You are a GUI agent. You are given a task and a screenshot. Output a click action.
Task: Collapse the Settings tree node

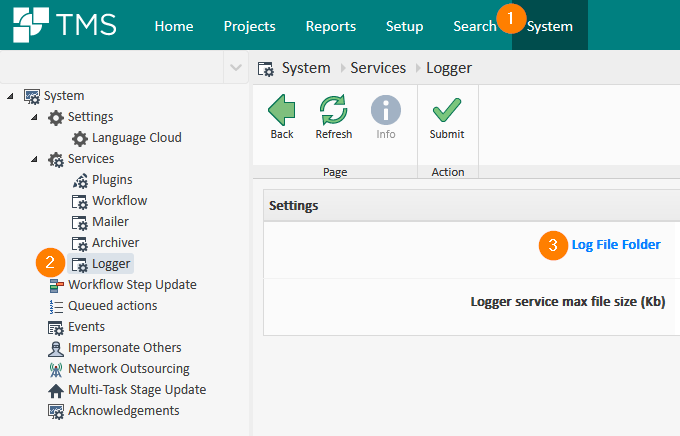point(35,118)
